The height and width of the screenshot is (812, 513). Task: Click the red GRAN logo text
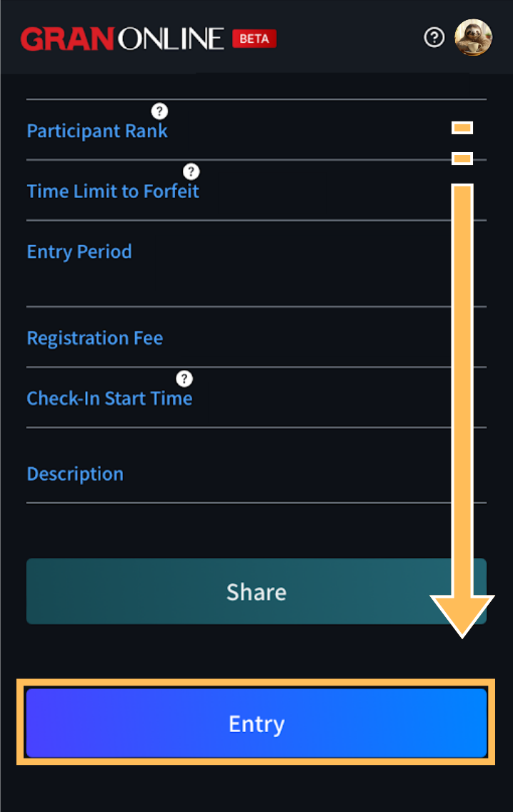click(67, 39)
